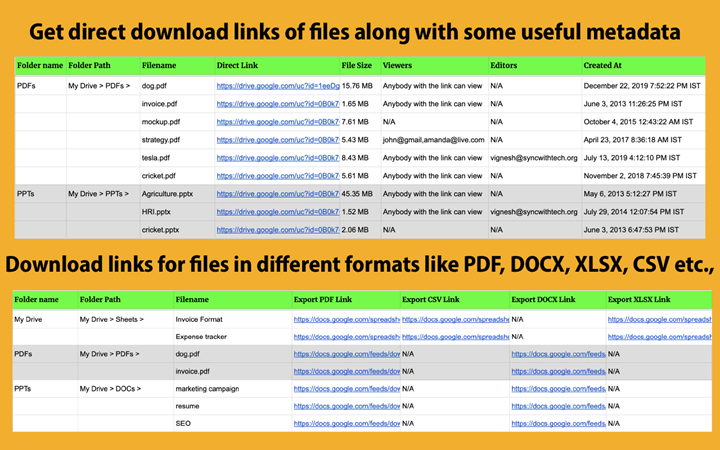The width and height of the screenshot is (720, 450).
Task: Follow the Export PDF link for resume
Action: pyautogui.click(x=347, y=406)
